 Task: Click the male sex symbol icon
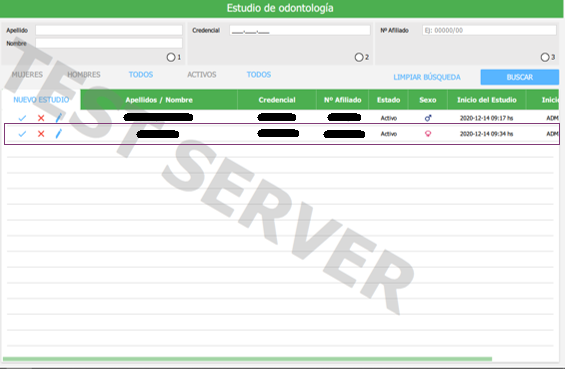[x=428, y=118]
